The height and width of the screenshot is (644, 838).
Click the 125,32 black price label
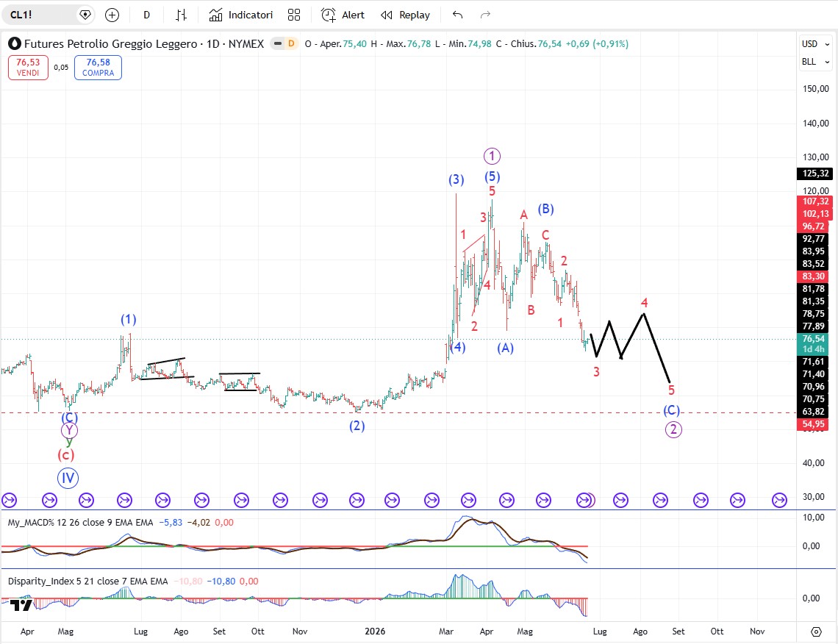tap(815, 173)
